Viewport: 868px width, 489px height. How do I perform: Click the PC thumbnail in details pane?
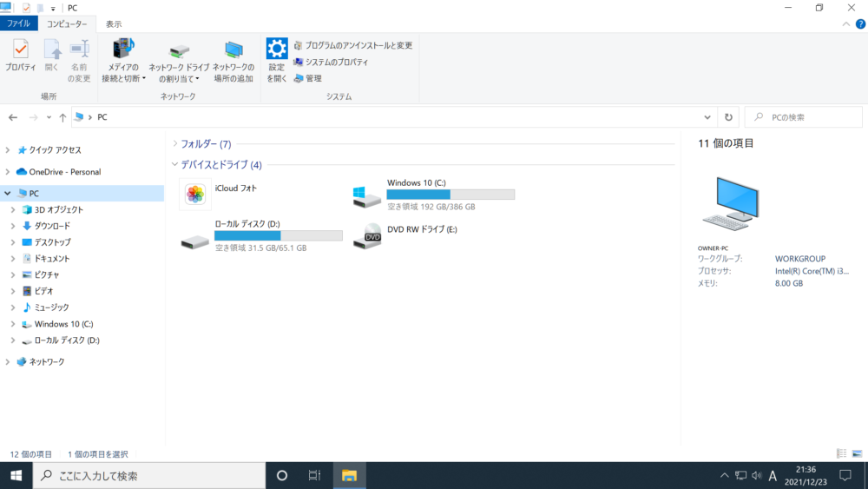[x=731, y=204]
